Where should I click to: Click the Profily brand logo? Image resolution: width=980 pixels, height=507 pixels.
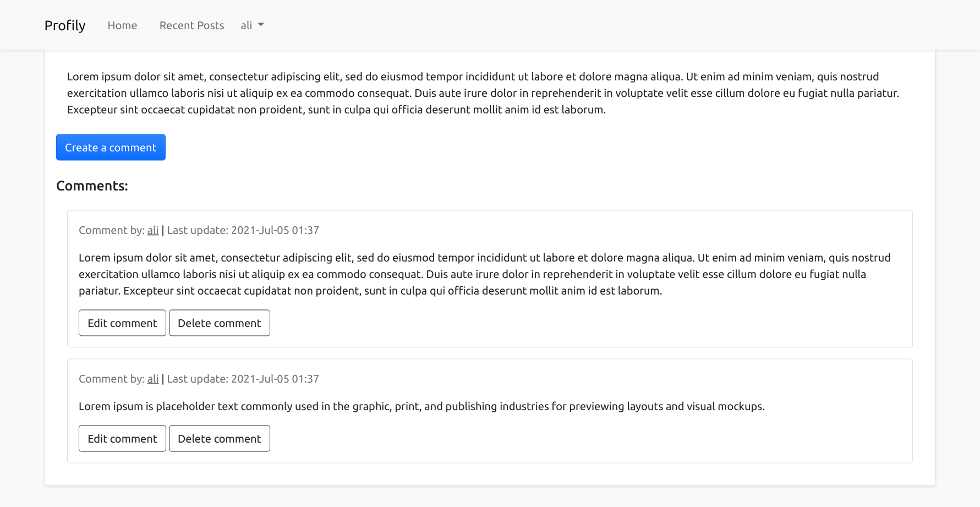point(65,25)
